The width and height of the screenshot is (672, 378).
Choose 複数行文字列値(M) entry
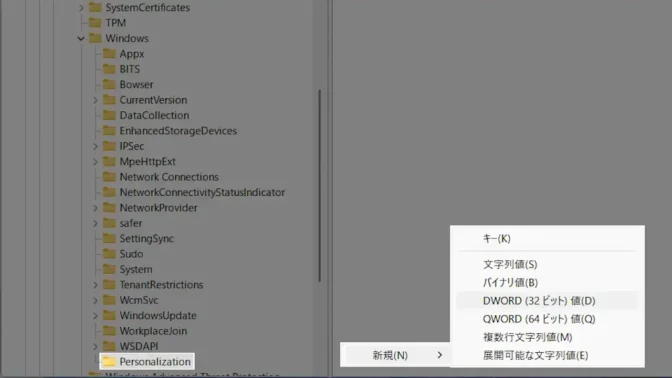pos(547,337)
